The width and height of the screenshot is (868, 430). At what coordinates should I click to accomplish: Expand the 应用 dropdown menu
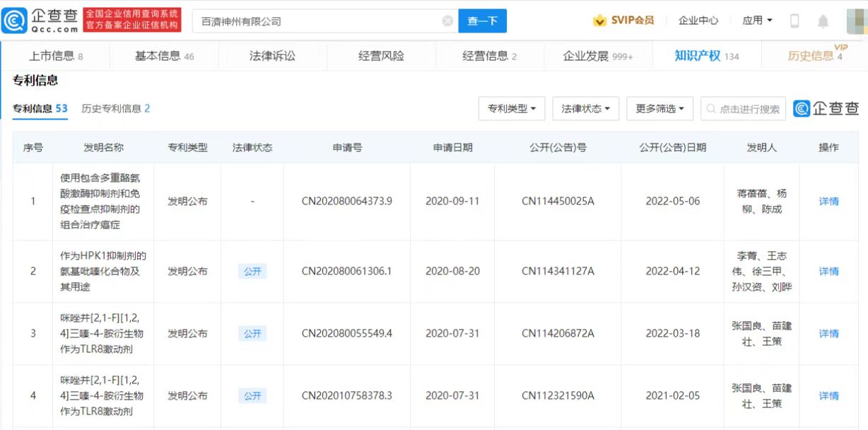757,21
